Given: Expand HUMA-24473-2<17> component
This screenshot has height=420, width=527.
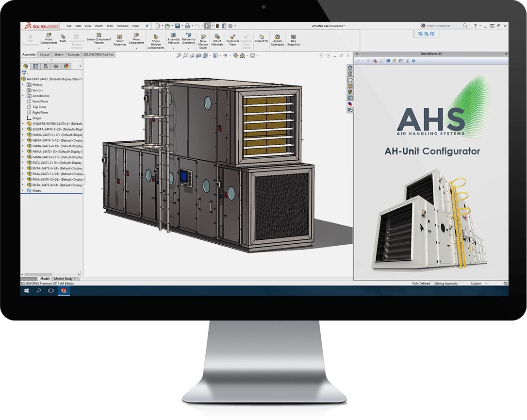Looking at the screenshot, I should 23,135.
